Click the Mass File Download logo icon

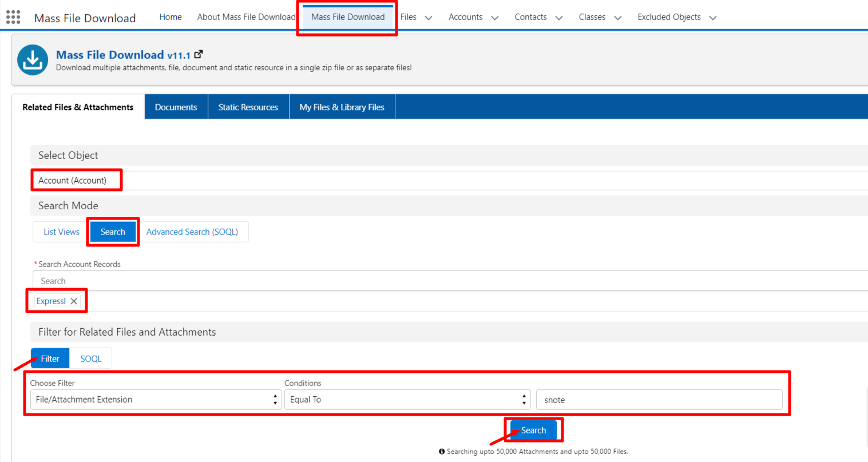click(33, 60)
